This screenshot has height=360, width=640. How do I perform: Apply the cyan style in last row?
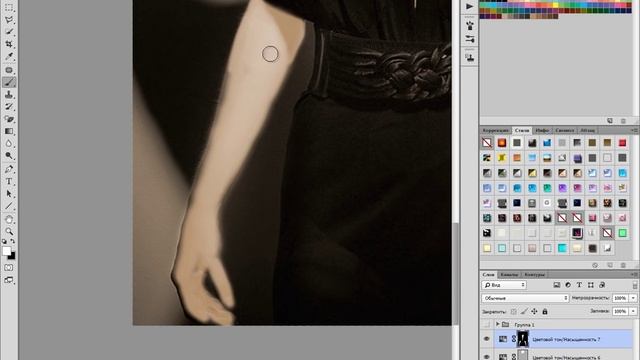pos(562,248)
